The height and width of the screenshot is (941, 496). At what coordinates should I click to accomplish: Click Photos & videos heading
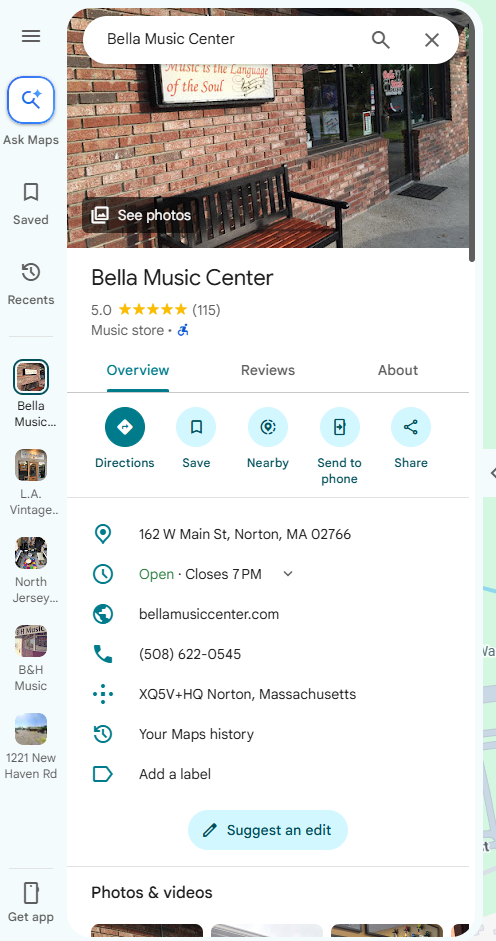[152, 892]
